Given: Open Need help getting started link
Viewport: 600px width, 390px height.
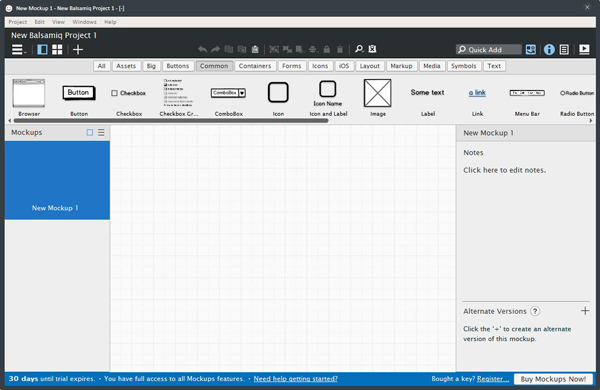Looking at the screenshot, I should [295, 379].
